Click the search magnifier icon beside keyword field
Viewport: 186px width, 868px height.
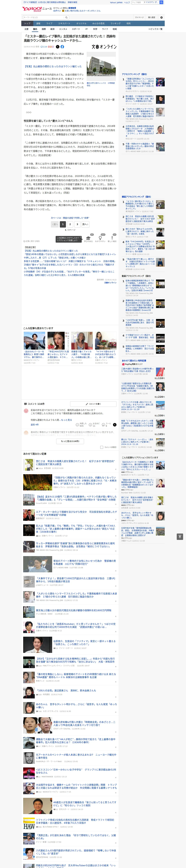coord(66,17)
